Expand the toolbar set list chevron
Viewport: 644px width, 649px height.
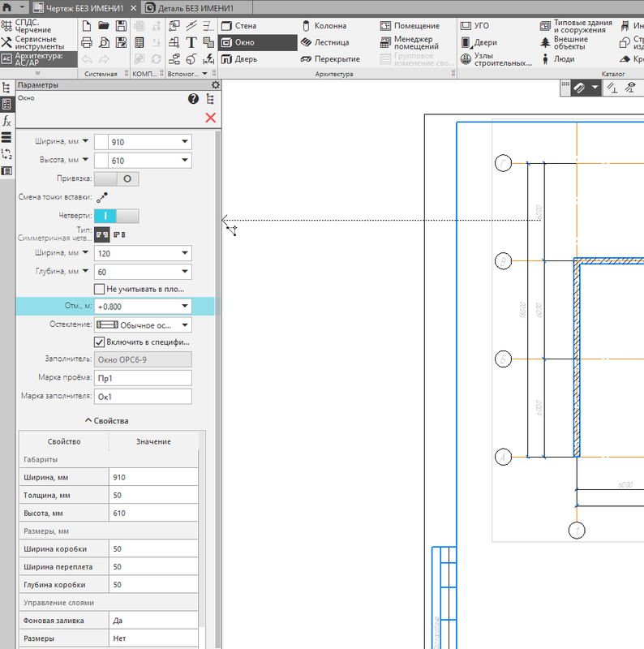click(38, 73)
